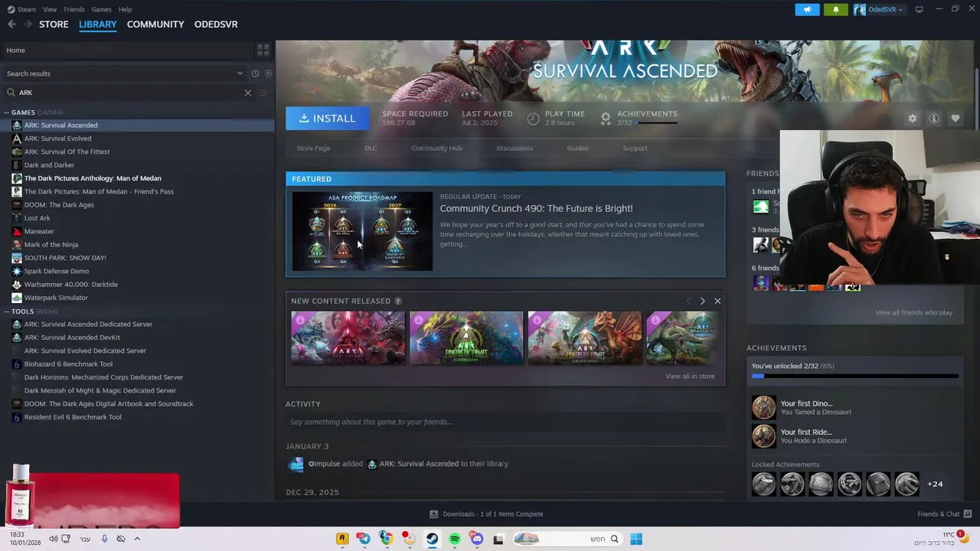Screen dimensions: 980x551
Task: Install ARK: Survival Ascended
Action: [327, 118]
